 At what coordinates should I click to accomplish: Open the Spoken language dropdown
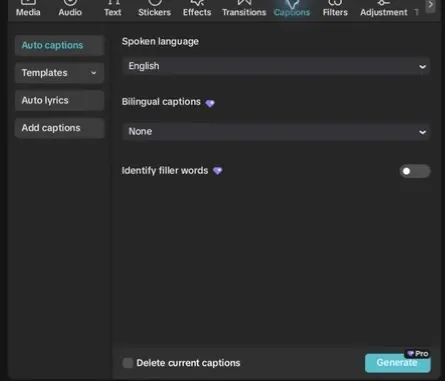276,66
